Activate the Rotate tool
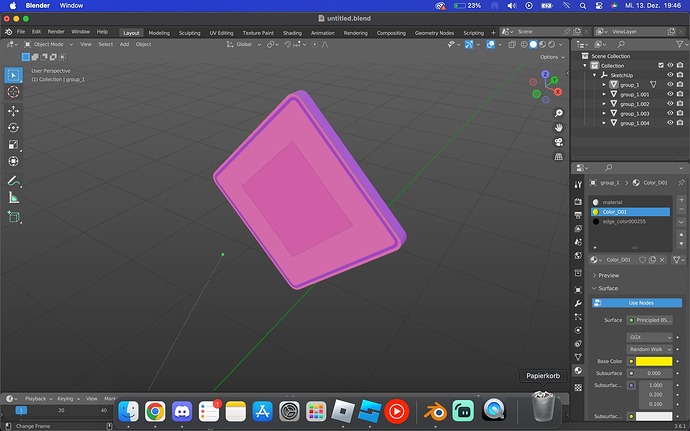Screen dimensions: 690x431 (14, 128)
